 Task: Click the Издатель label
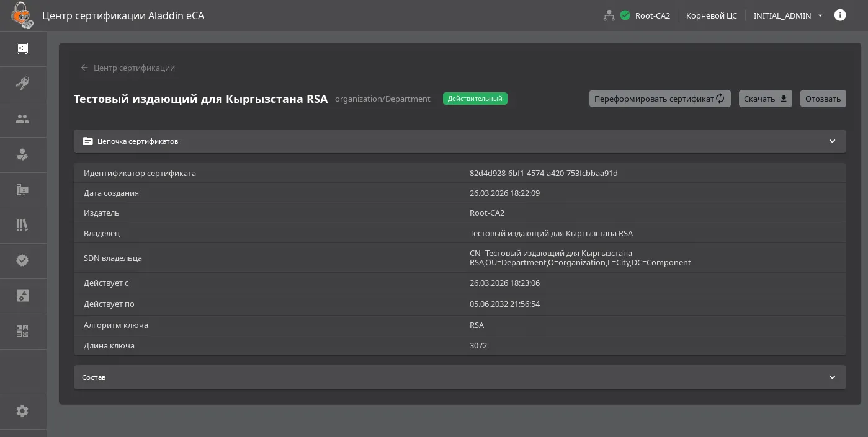[x=102, y=213]
